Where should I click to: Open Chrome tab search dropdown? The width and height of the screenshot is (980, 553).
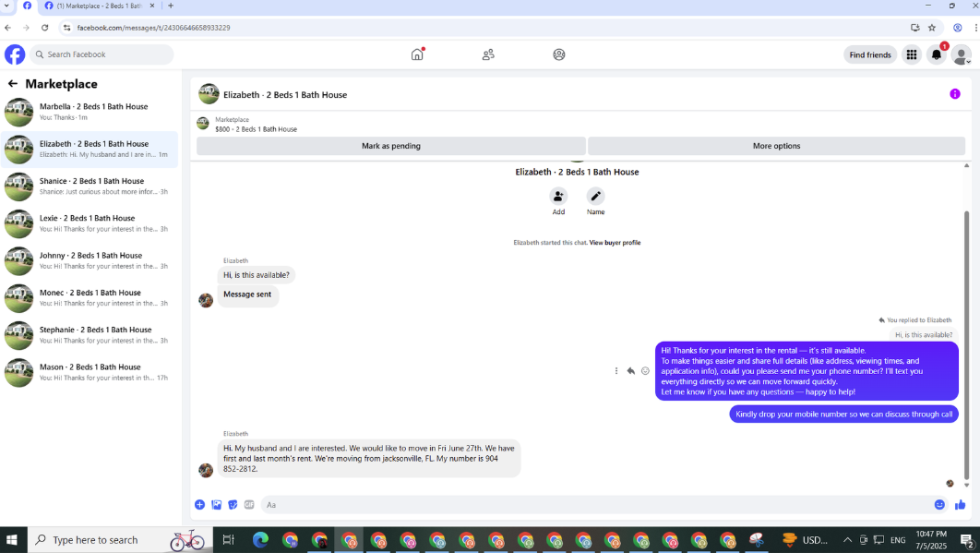(x=6, y=6)
